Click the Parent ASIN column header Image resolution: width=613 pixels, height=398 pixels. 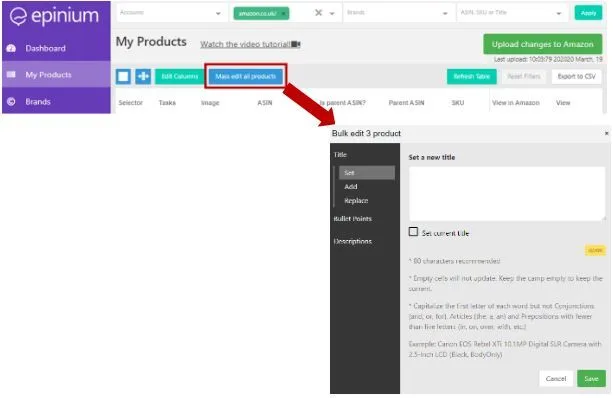click(406, 103)
